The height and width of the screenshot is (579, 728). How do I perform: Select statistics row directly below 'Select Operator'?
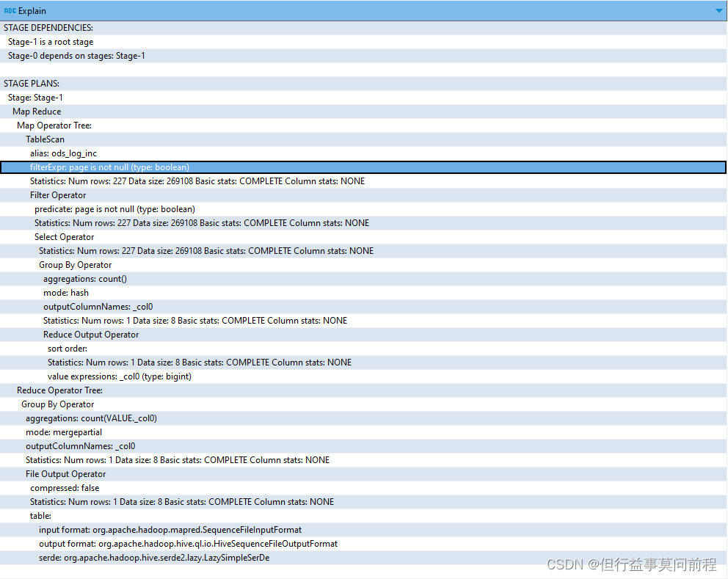[x=363, y=251]
